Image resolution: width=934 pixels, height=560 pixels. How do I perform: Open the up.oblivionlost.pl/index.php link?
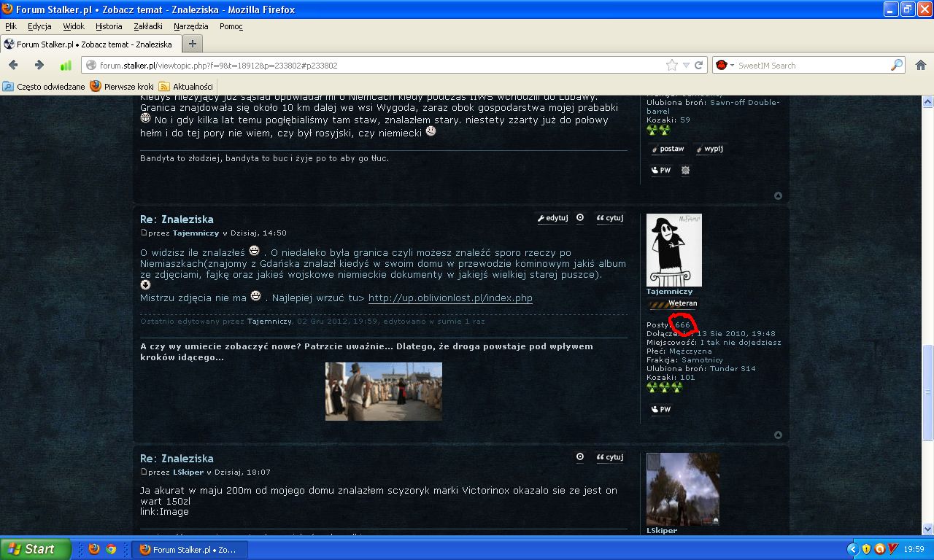click(450, 298)
